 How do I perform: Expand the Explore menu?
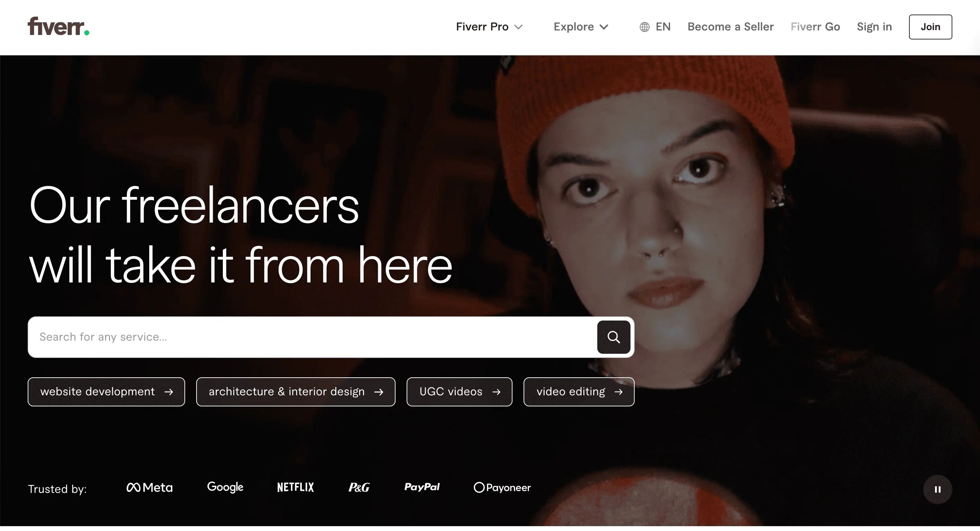coord(580,27)
